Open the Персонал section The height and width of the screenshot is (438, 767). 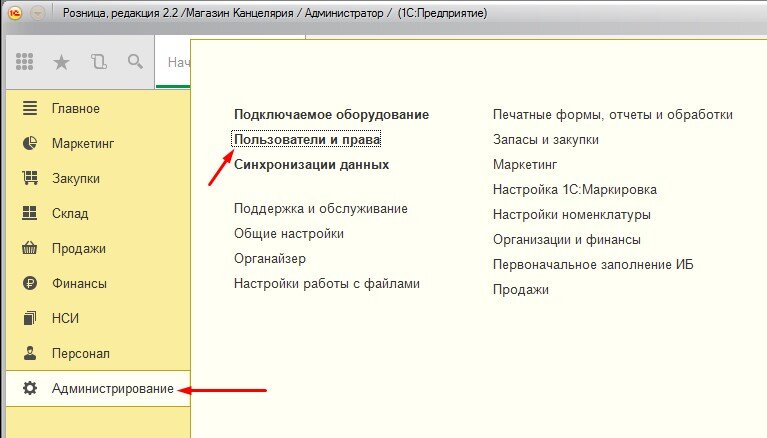pos(98,353)
